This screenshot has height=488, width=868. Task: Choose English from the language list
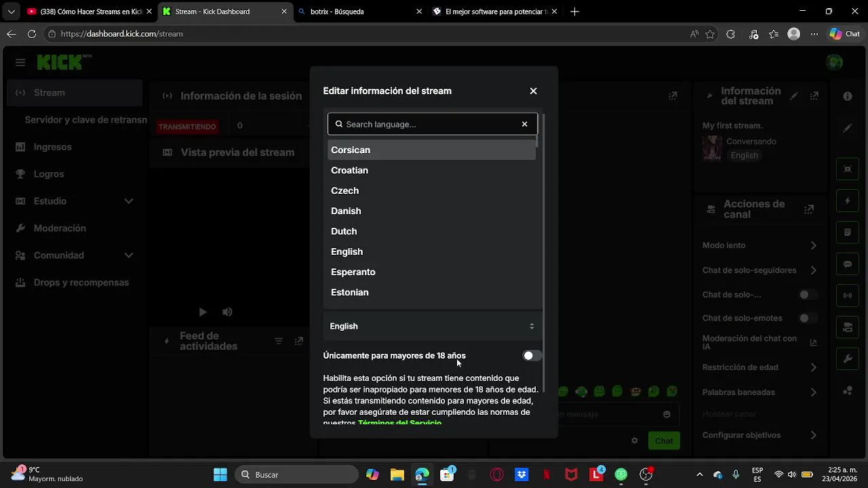431,251
